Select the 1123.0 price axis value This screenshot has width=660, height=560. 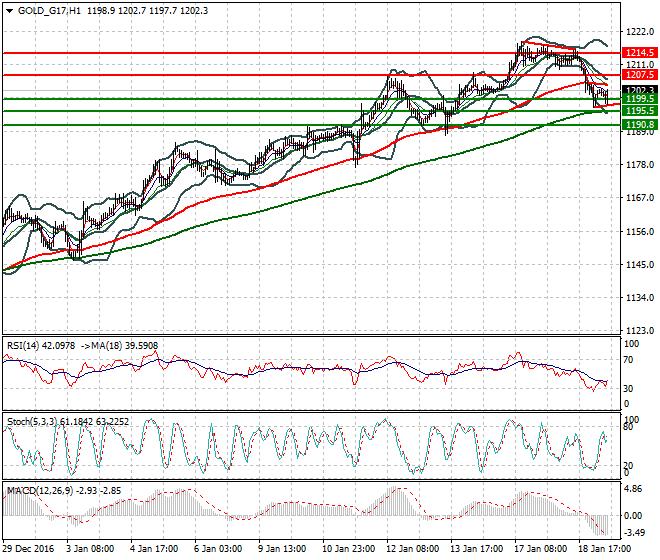pyautogui.click(x=640, y=331)
